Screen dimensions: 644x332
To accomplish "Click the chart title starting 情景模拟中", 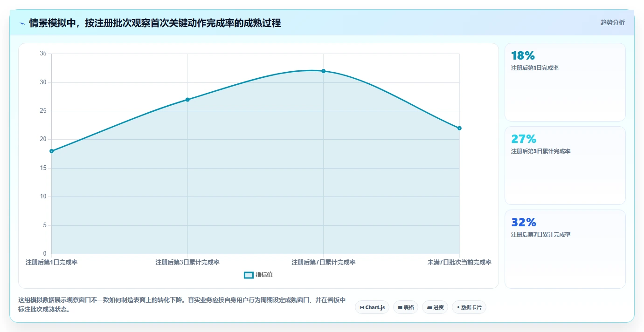I will [x=155, y=23].
